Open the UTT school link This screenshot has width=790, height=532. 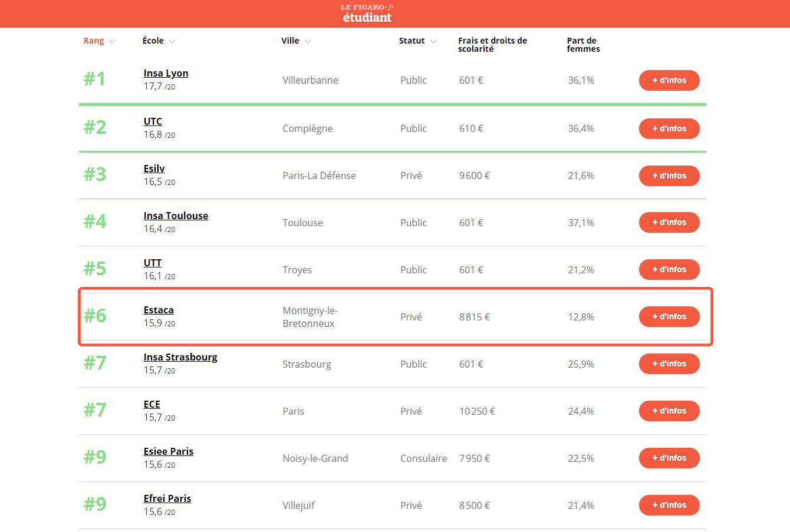(152, 263)
